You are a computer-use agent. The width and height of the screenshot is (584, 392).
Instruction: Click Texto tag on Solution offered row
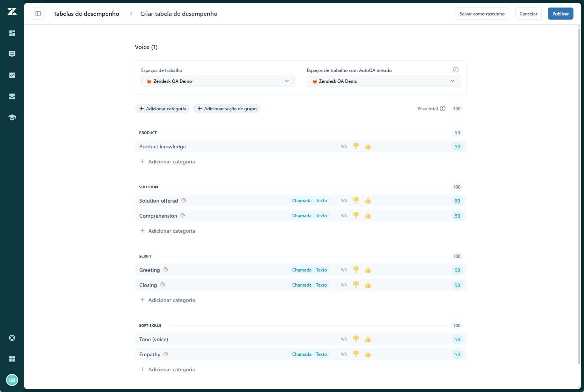(322, 201)
